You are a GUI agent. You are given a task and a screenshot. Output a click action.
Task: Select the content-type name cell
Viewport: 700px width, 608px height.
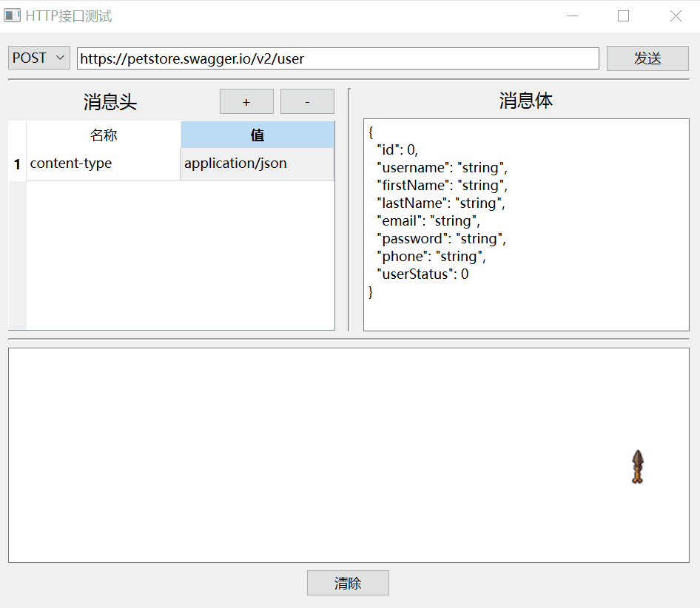[104, 163]
